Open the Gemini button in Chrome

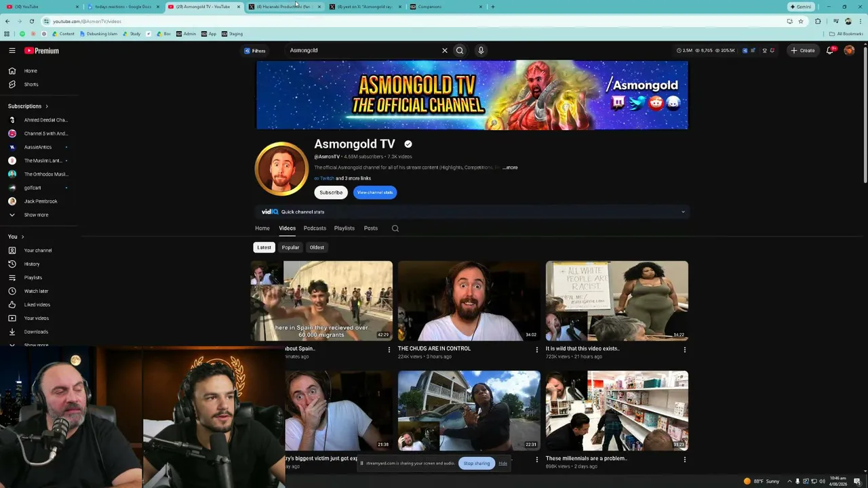coord(800,7)
